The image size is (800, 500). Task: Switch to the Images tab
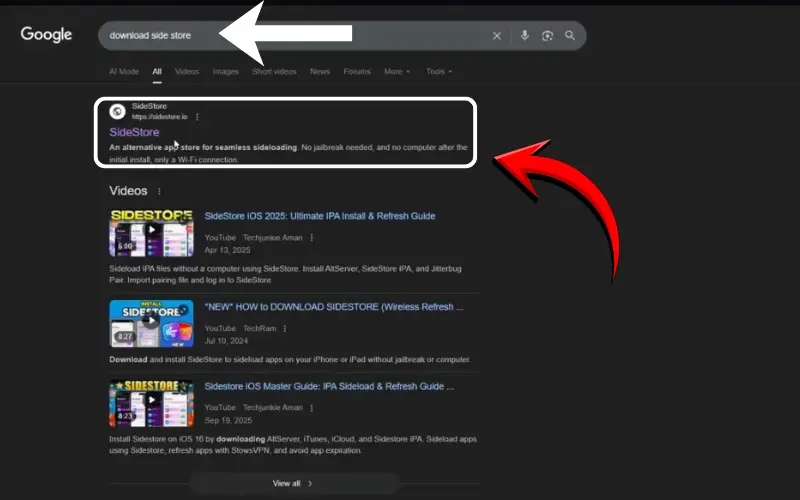point(225,72)
